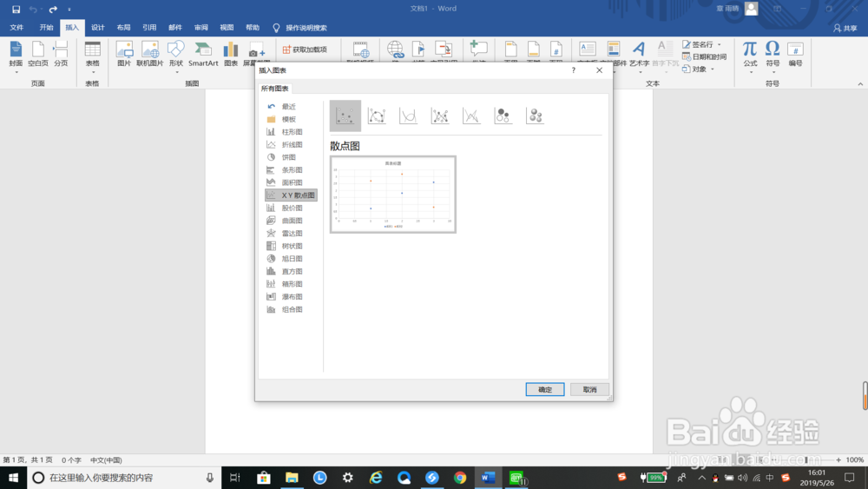868x489 pixels.
Task: Insert a 空白页 blank page
Action: tap(38, 54)
